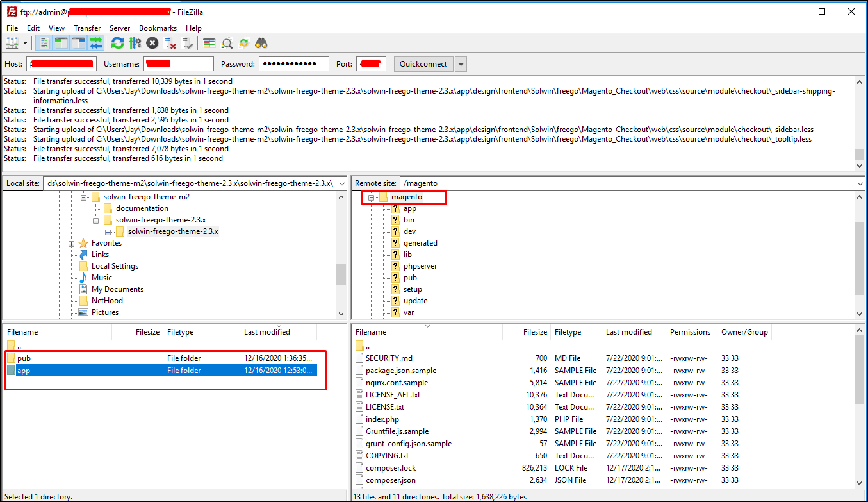Toggle transfer queue display
This screenshot has width=868, height=502.
[x=96, y=43]
